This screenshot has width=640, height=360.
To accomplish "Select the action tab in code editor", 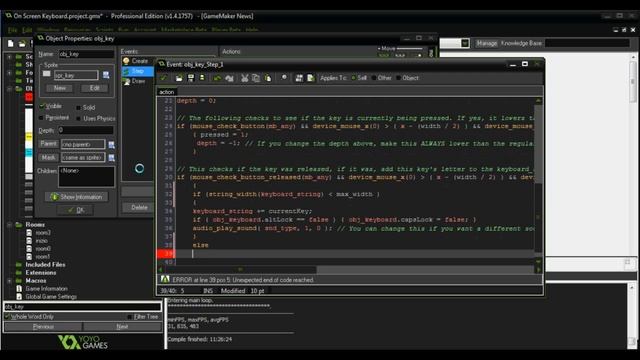I will point(167,92).
